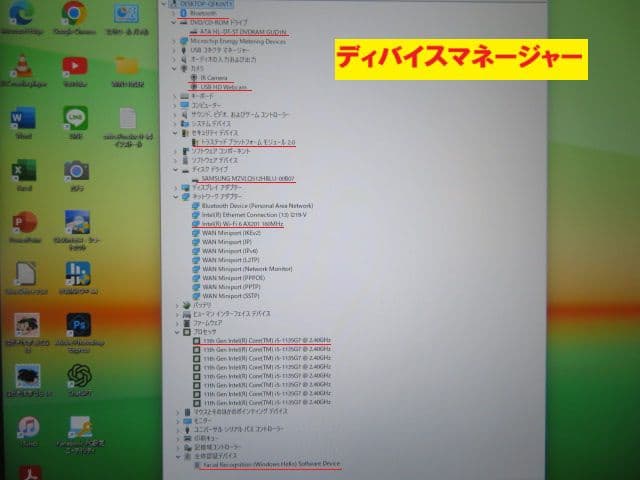Select ヒューマン インターフェイス デバイス row

(227, 314)
